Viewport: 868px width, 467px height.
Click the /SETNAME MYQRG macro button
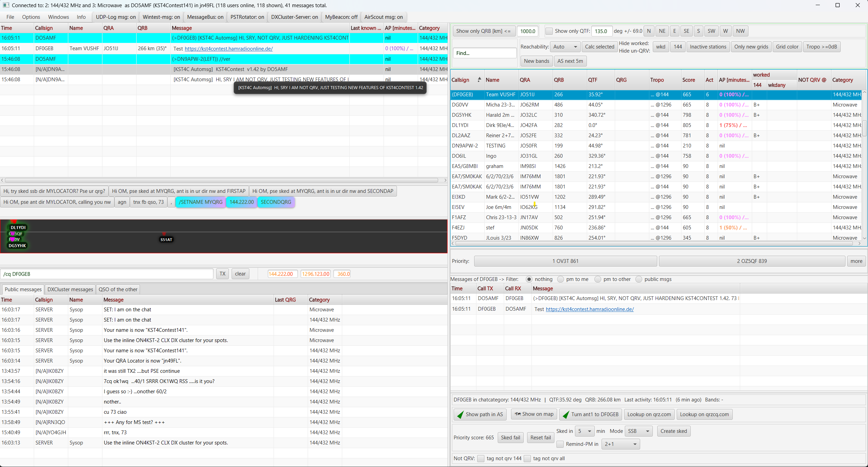(x=201, y=202)
